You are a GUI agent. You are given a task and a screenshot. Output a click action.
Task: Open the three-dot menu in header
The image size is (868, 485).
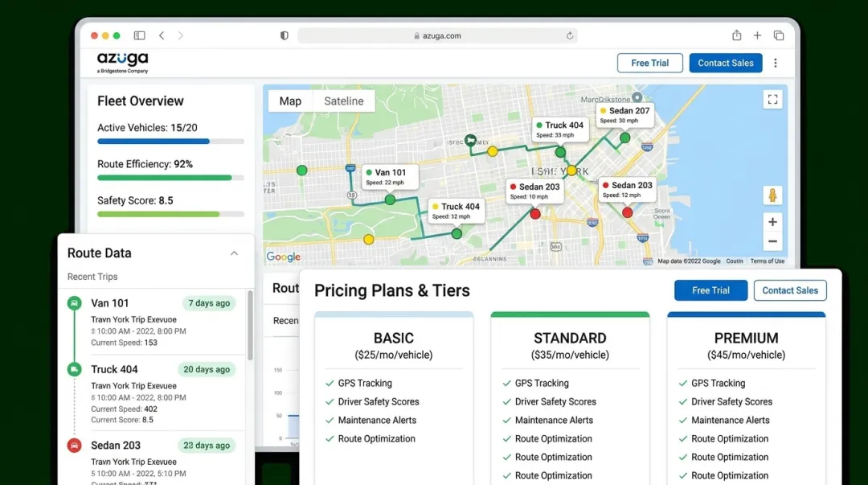tap(776, 64)
